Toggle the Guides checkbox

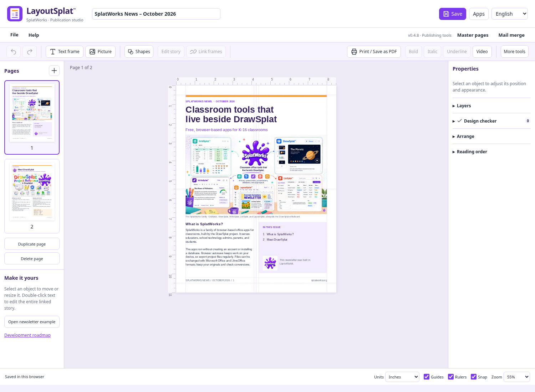coord(427,377)
